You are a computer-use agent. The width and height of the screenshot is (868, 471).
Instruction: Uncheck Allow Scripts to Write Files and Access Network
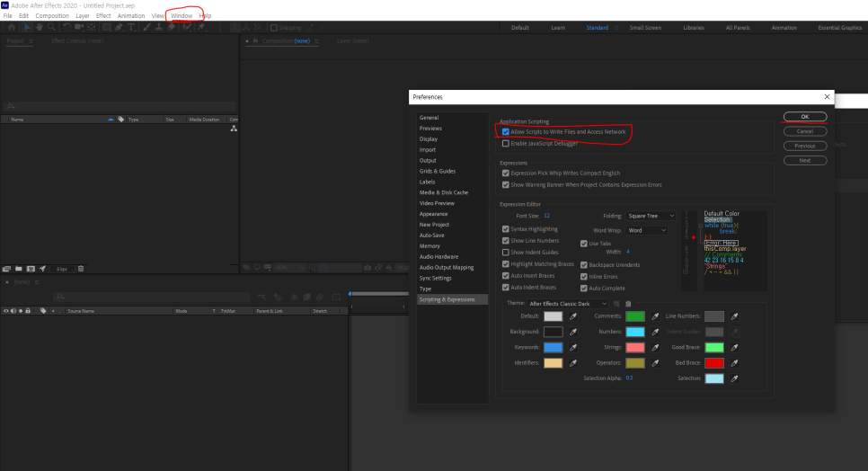505,132
